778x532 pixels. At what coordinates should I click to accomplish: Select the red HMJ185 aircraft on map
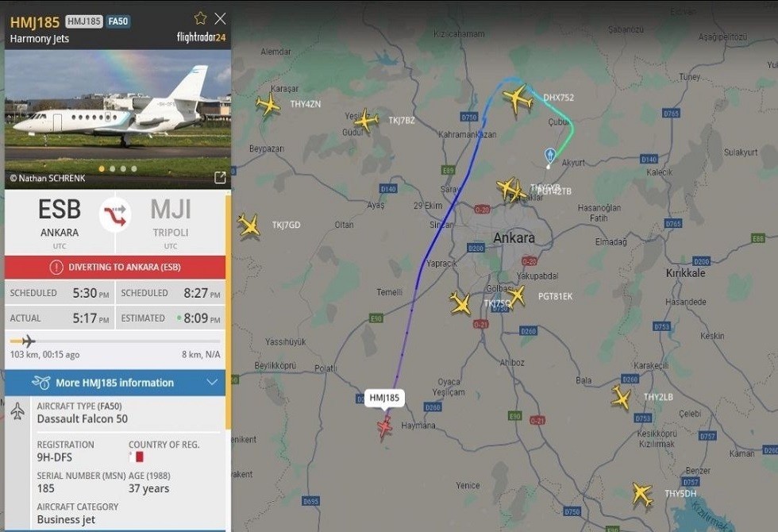[384, 427]
